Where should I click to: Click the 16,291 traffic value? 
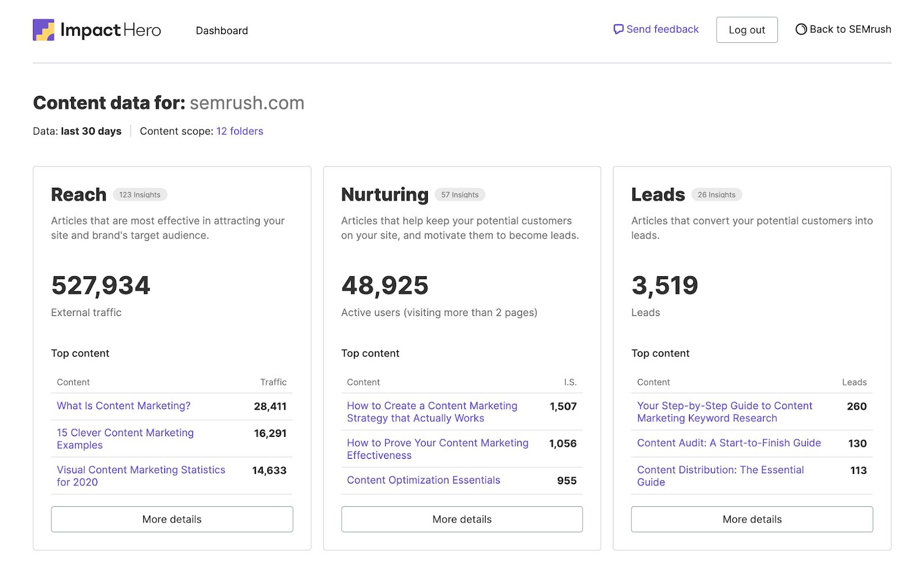click(270, 433)
